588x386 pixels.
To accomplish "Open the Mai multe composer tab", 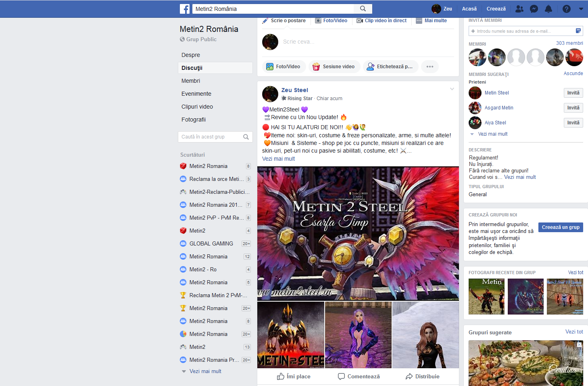I will tap(432, 21).
